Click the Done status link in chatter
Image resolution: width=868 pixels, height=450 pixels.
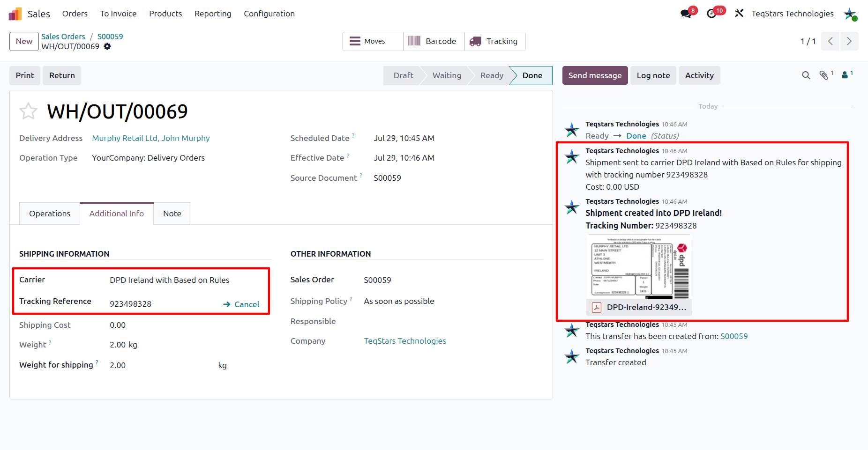click(636, 136)
